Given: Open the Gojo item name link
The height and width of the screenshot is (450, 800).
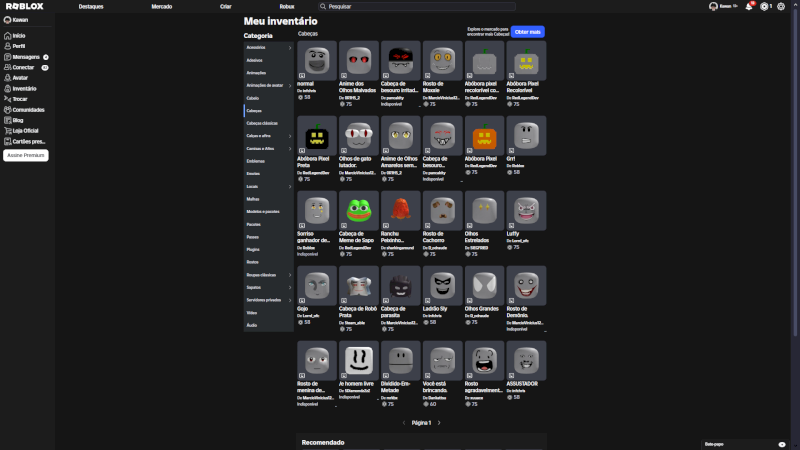Looking at the screenshot, I should coord(303,309).
